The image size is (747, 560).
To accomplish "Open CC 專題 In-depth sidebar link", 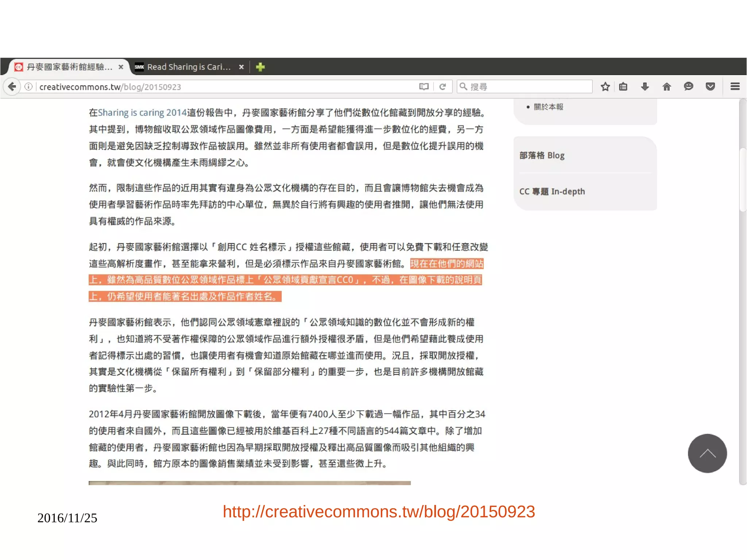I will pos(552,192).
